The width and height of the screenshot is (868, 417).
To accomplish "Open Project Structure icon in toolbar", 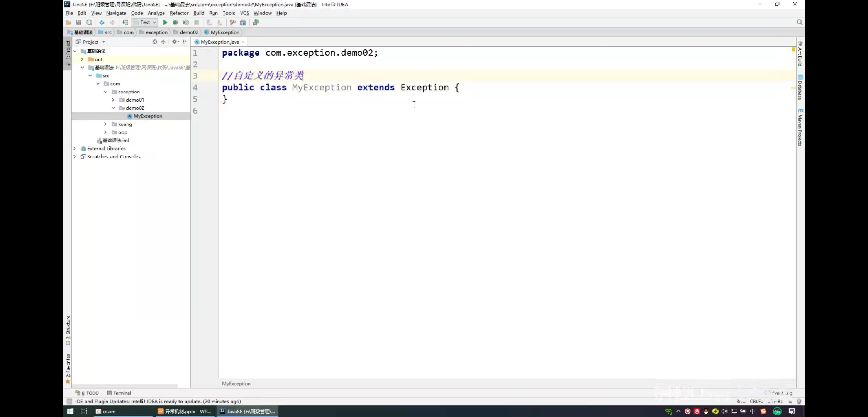I will (x=243, y=22).
